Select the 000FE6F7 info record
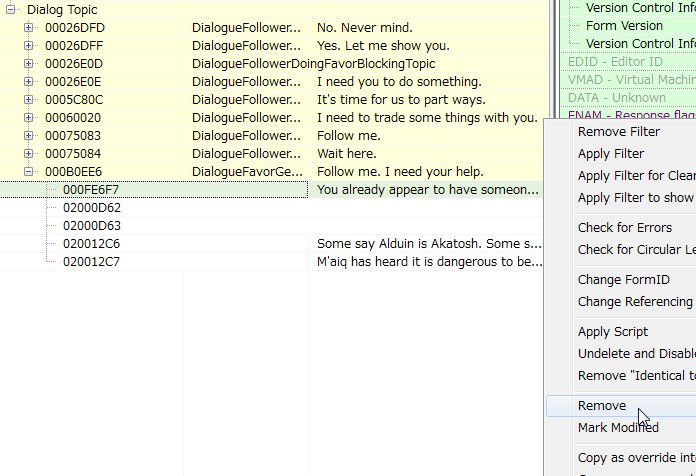The image size is (696, 476). 91,190
